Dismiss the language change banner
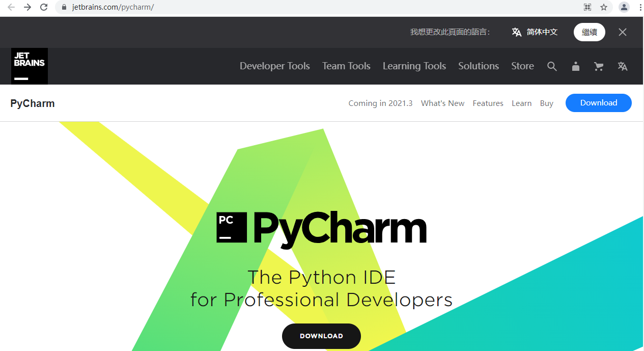 pyautogui.click(x=623, y=32)
